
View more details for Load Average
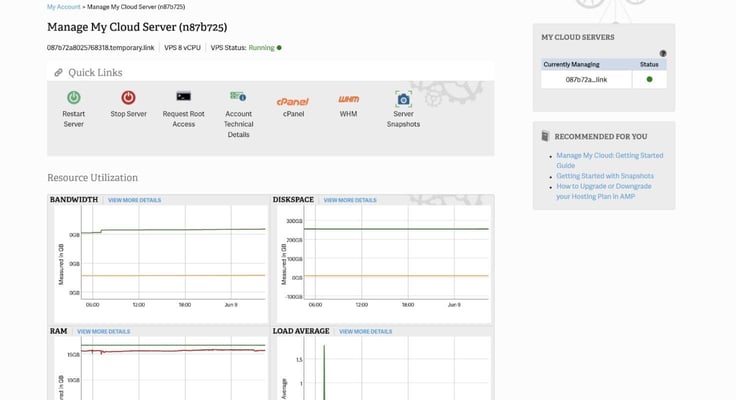click(365, 331)
